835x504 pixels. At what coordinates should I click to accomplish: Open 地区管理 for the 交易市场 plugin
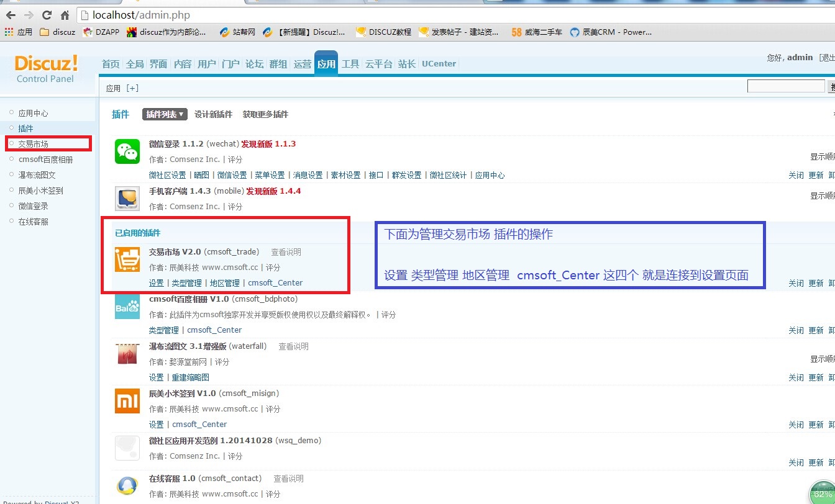pyautogui.click(x=225, y=283)
